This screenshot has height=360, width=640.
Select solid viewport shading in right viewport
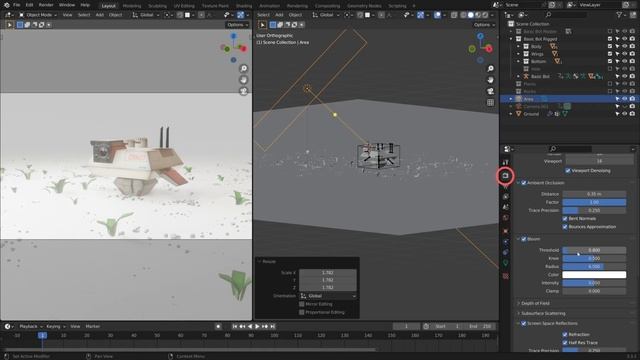[x=471, y=15]
